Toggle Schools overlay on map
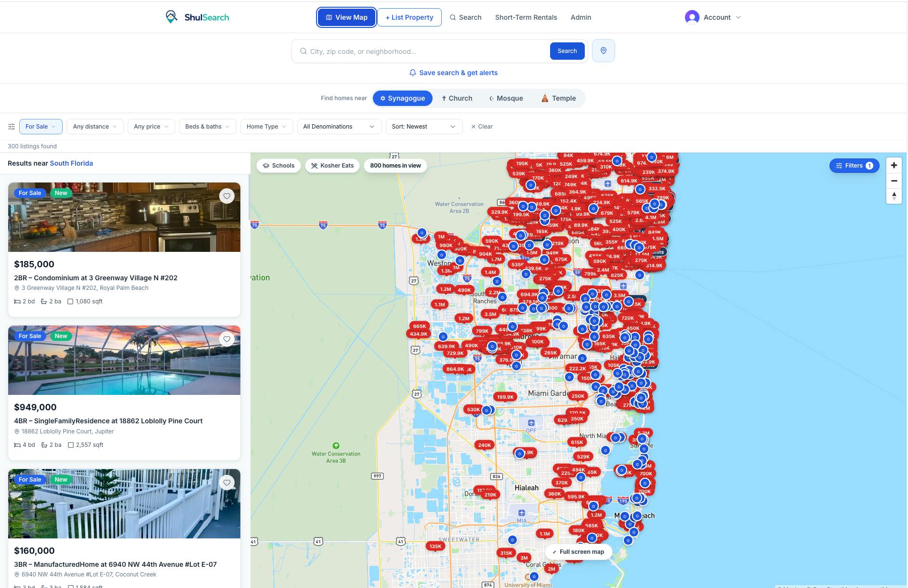Screen dimensions: 908x588 278,166
